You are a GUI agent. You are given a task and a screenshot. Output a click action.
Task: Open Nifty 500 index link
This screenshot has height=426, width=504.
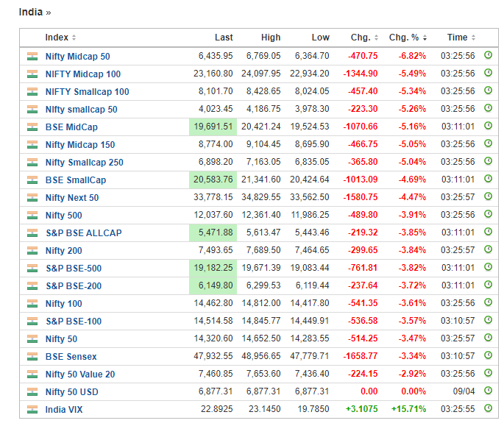[x=63, y=216]
